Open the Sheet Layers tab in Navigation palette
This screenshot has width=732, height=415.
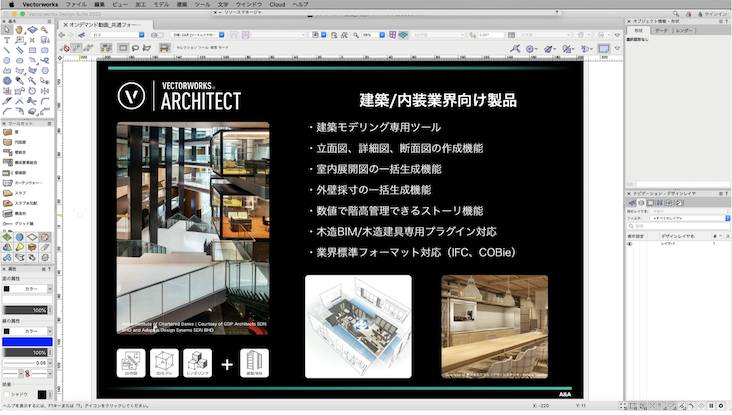650,203
